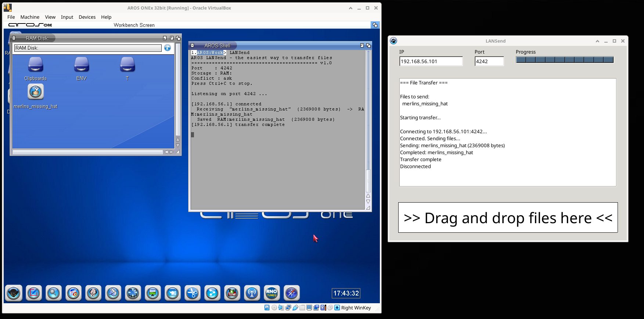Toggle screen depth gadget on Workbench title bar
Image resolution: width=644 pixels, height=319 pixels.
[375, 25]
